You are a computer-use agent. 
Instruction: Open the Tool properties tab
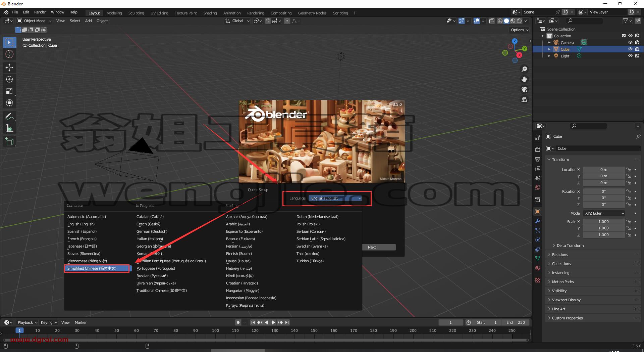(x=538, y=137)
